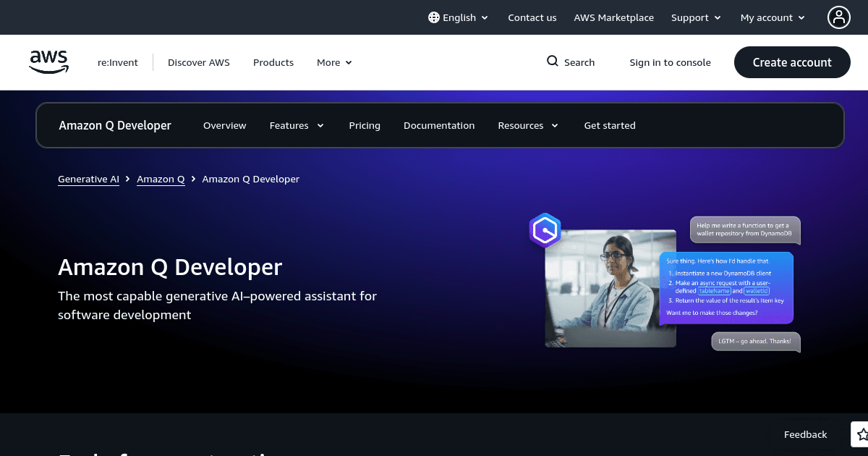Click the Create account button
The width and height of the screenshot is (868, 456).
click(792, 62)
